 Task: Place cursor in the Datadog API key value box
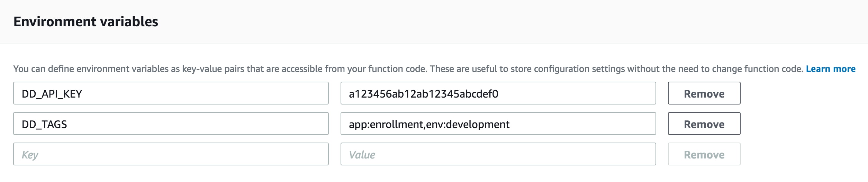(498, 93)
